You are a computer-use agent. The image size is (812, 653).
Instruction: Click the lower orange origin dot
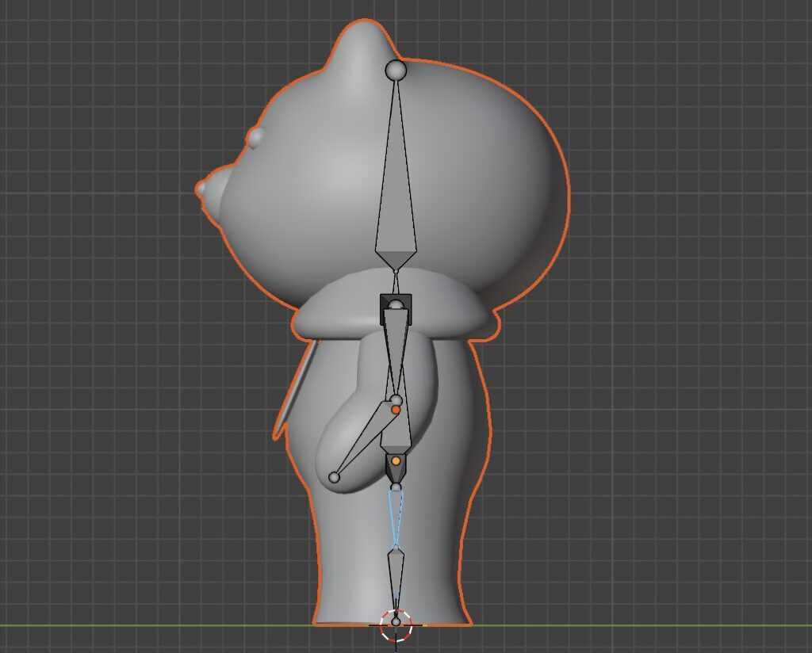396,460
